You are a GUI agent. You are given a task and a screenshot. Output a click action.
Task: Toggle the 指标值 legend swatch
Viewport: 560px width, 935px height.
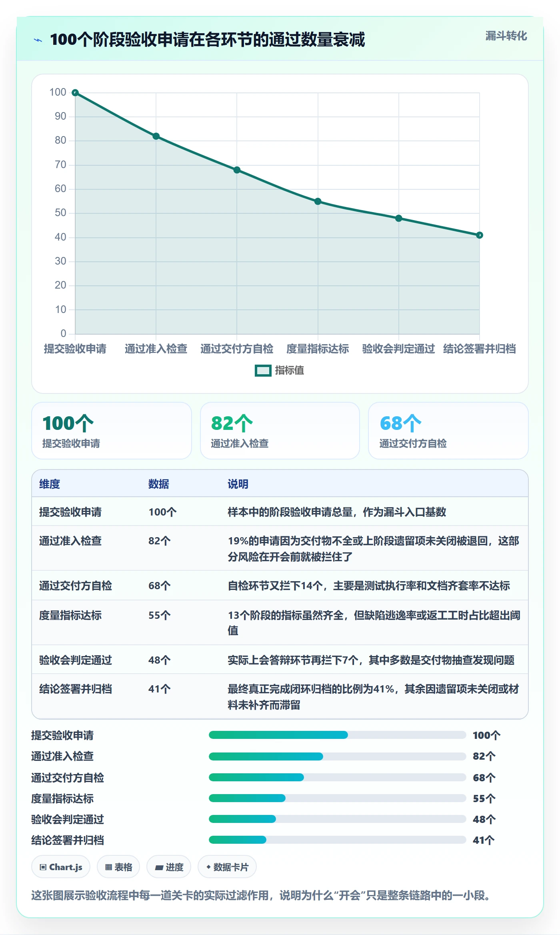(263, 371)
